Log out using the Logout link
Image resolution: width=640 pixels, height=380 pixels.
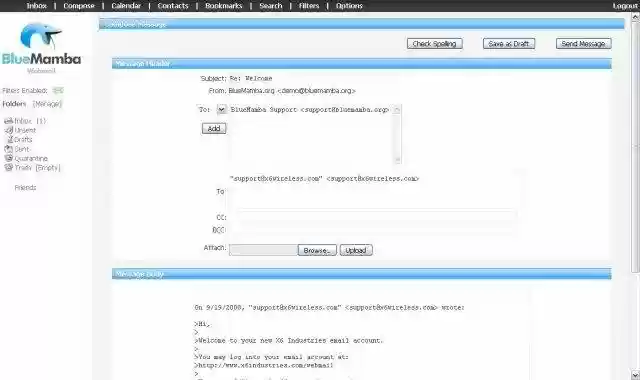(625, 6)
